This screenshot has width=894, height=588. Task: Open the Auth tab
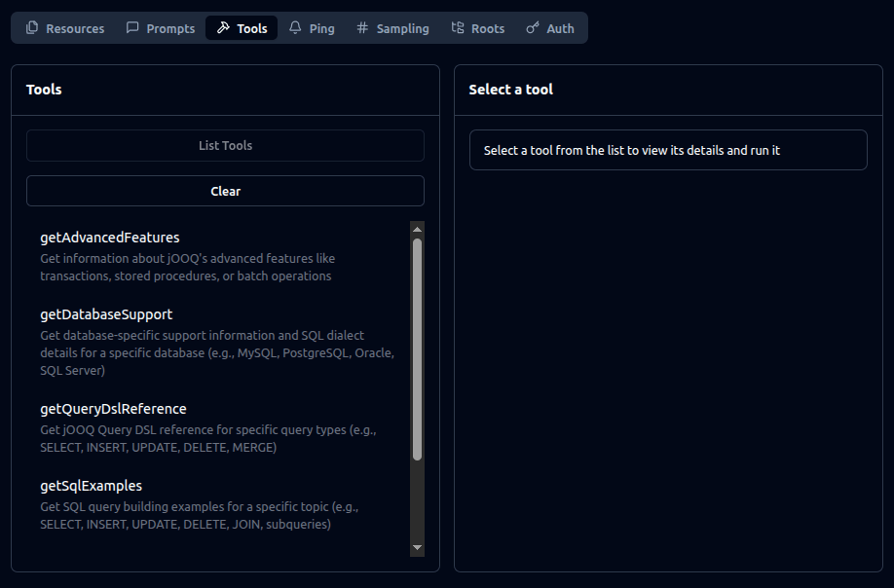pyautogui.click(x=550, y=28)
